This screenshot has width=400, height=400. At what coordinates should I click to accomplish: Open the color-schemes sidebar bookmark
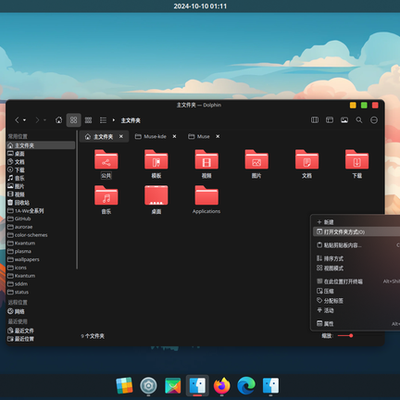[x=41, y=235]
